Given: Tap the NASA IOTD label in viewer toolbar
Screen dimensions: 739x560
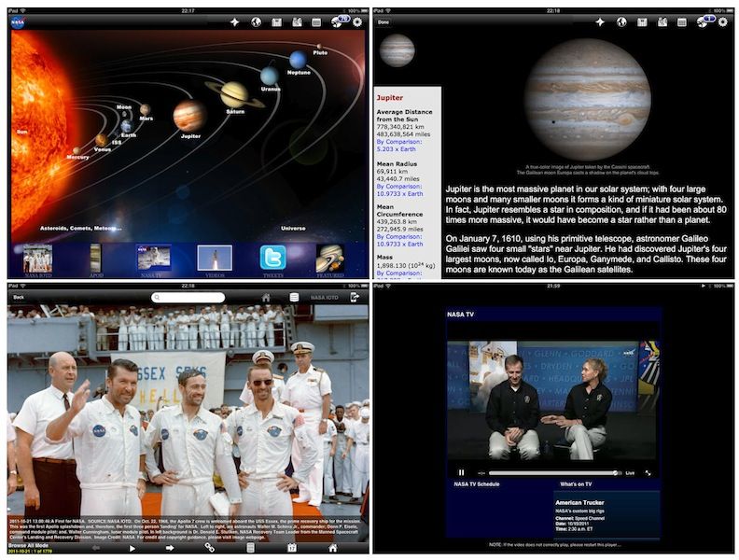Looking at the screenshot, I should pos(325,298).
